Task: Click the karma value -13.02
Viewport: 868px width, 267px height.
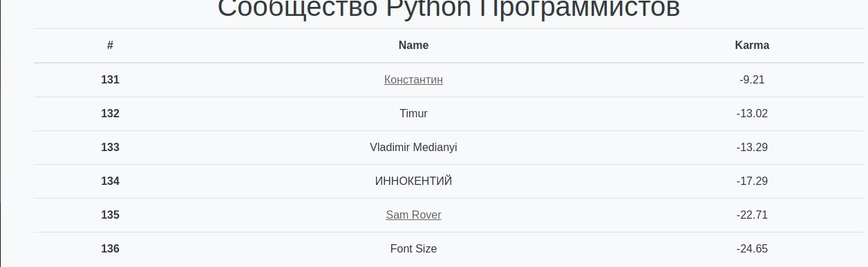Action: click(x=752, y=113)
